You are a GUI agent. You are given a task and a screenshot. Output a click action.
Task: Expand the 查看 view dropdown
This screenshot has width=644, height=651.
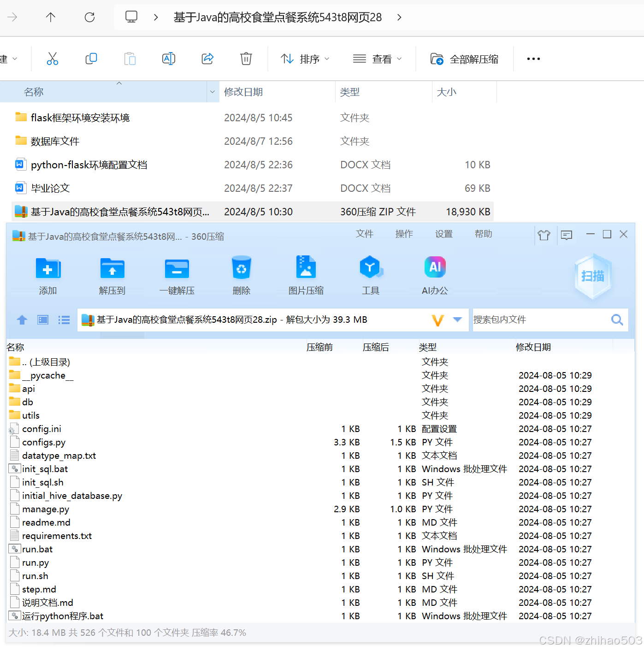pos(377,59)
